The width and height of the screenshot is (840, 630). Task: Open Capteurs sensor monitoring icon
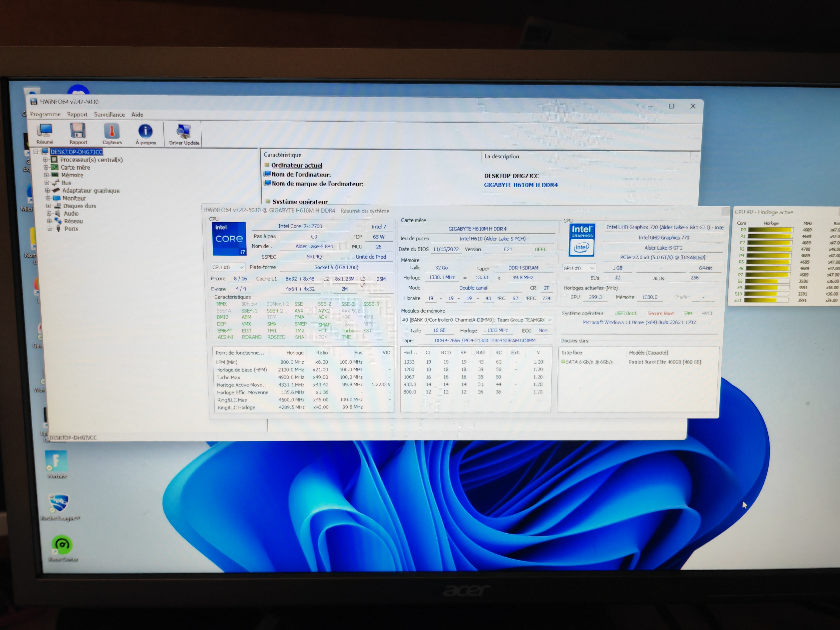tap(112, 134)
